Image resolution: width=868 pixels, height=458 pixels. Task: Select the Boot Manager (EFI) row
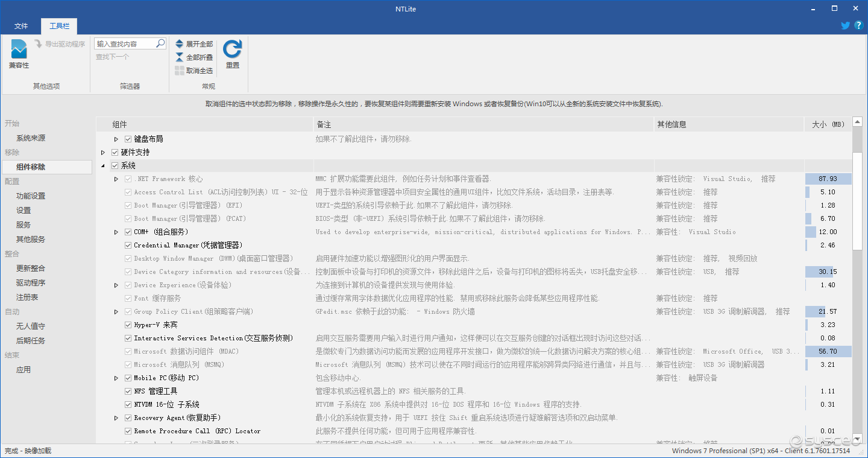click(x=474, y=206)
